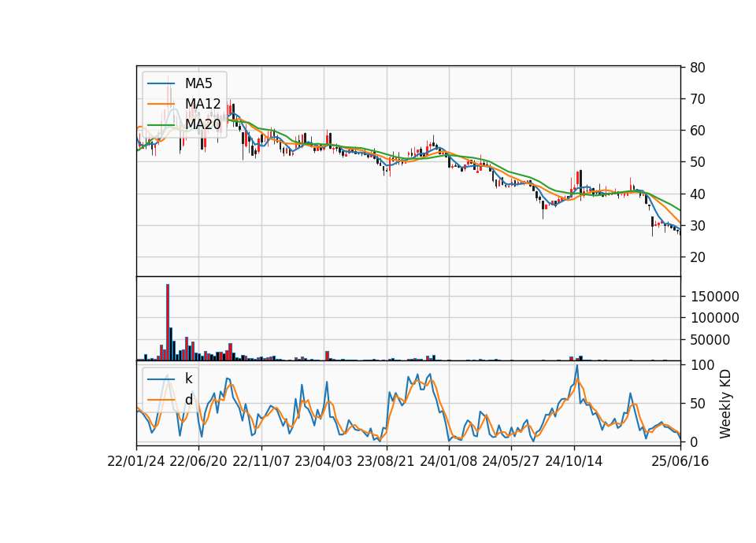Click the price axis value 40
This screenshot has width=756, height=543.
click(x=698, y=194)
